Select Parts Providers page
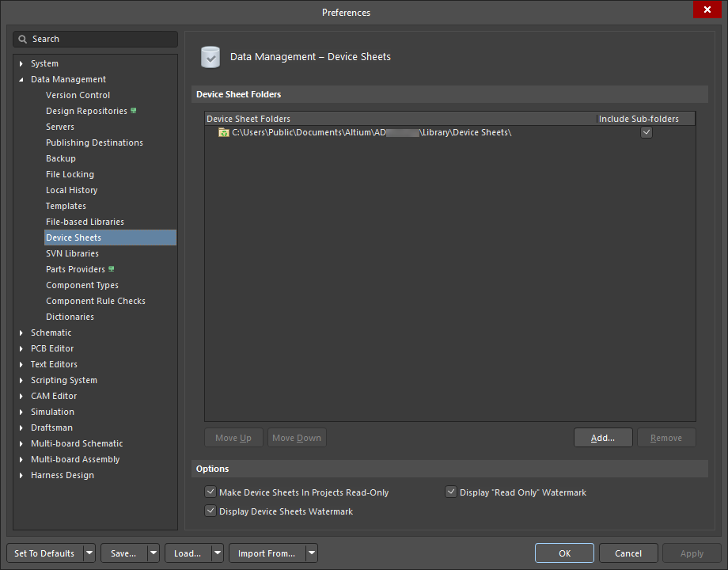 (x=75, y=269)
